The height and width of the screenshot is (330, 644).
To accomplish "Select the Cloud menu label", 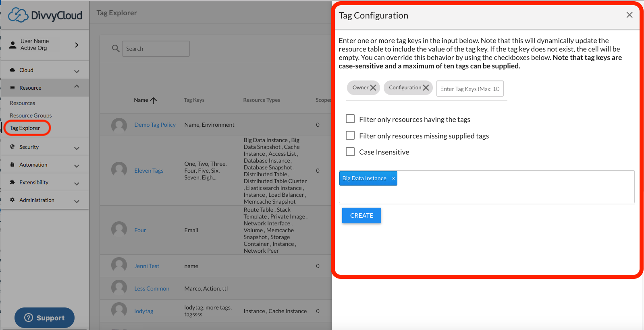I will 27,70.
